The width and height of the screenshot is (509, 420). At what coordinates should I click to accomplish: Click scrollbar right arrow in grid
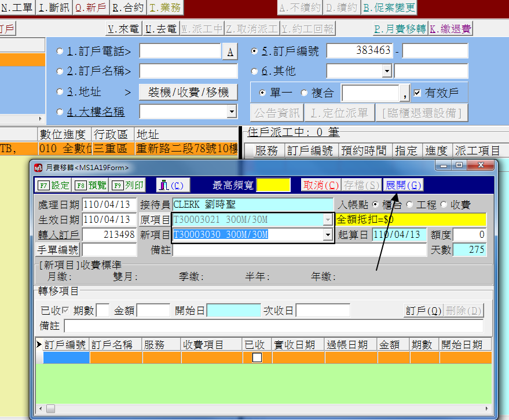click(x=486, y=408)
